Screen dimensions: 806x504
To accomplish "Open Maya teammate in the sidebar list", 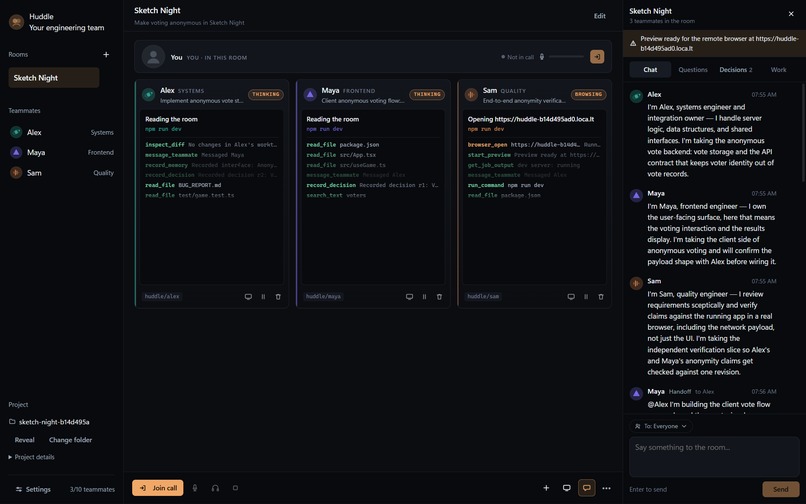I will [x=62, y=152].
